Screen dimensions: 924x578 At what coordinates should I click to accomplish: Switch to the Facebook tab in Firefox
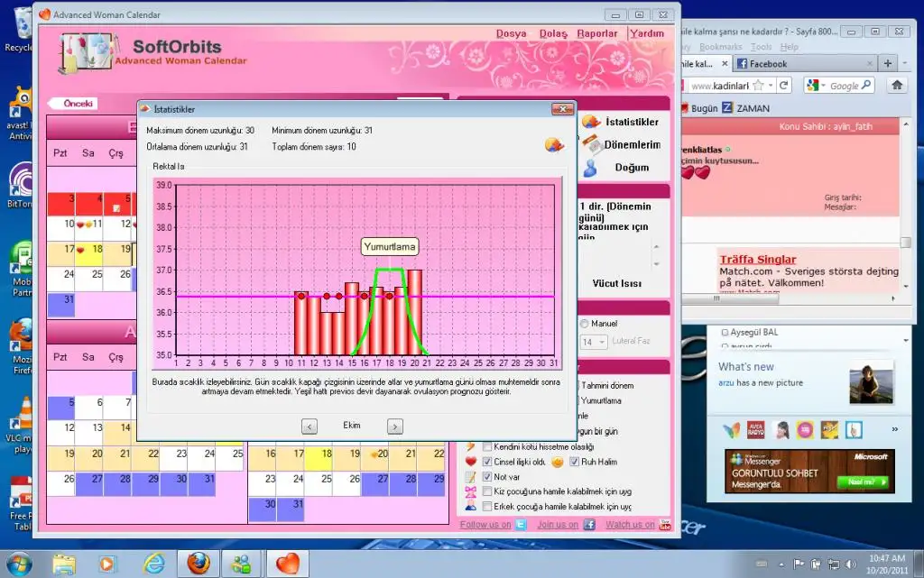tap(805, 63)
